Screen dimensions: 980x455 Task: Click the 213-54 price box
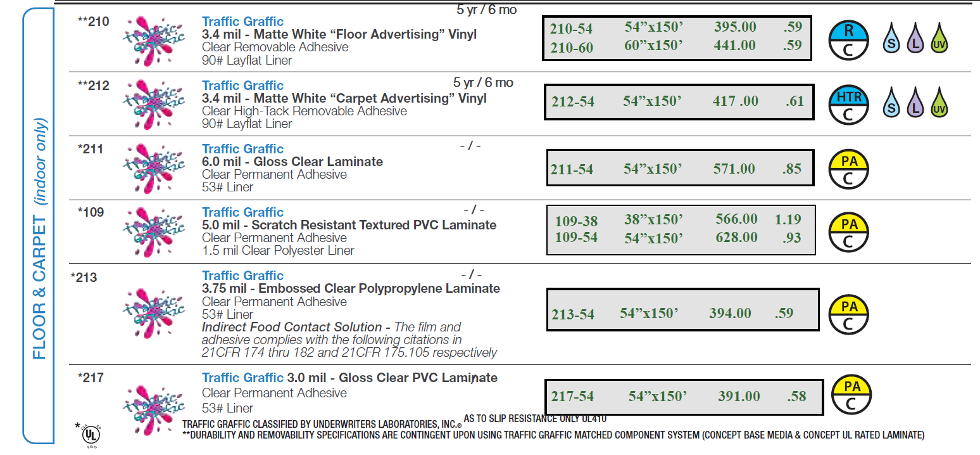pos(682,309)
